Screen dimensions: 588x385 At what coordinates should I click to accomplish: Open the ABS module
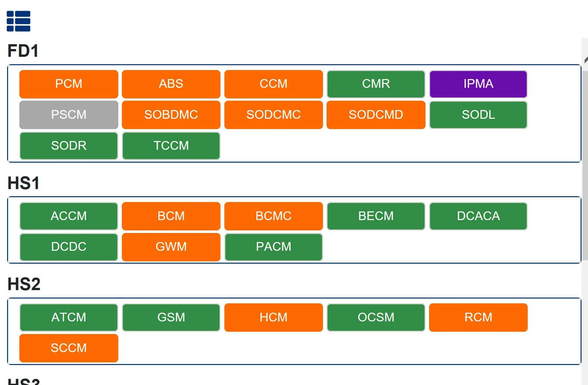click(x=171, y=84)
